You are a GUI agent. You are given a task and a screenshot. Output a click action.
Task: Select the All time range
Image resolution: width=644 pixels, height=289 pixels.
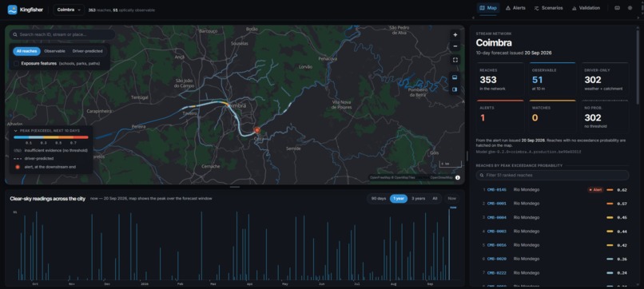(435, 198)
